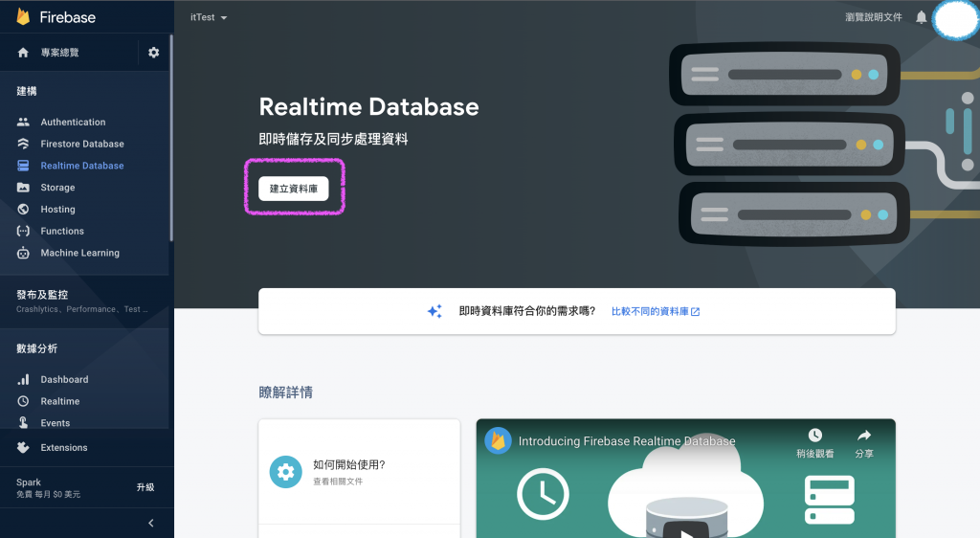The height and width of the screenshot is (538, 980).
Task: Click the video title Introducing Firebase Realtime Database
Action: [627, 441]
